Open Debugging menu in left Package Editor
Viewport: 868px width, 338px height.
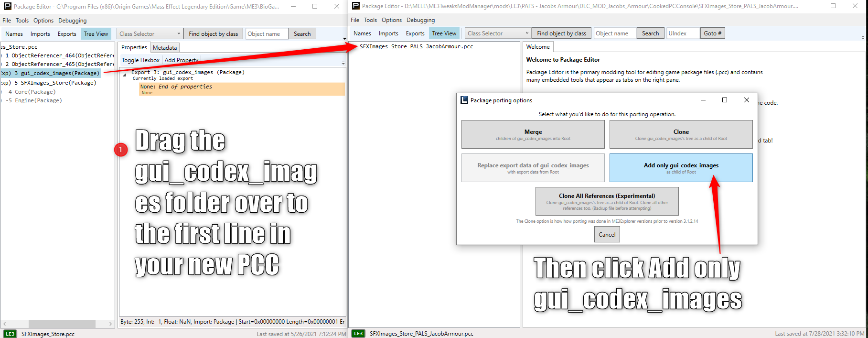[73, 21]
